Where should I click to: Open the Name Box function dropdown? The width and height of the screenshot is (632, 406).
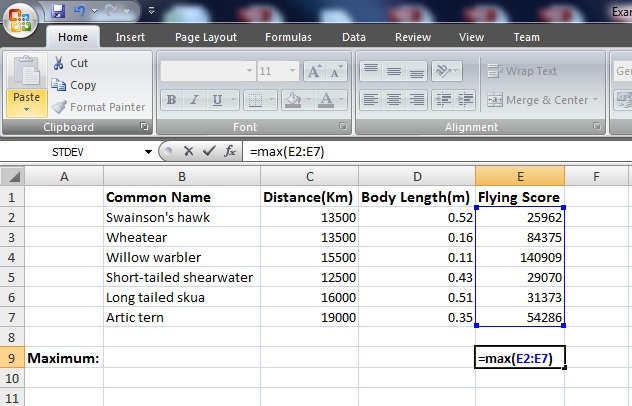point(148,152)
